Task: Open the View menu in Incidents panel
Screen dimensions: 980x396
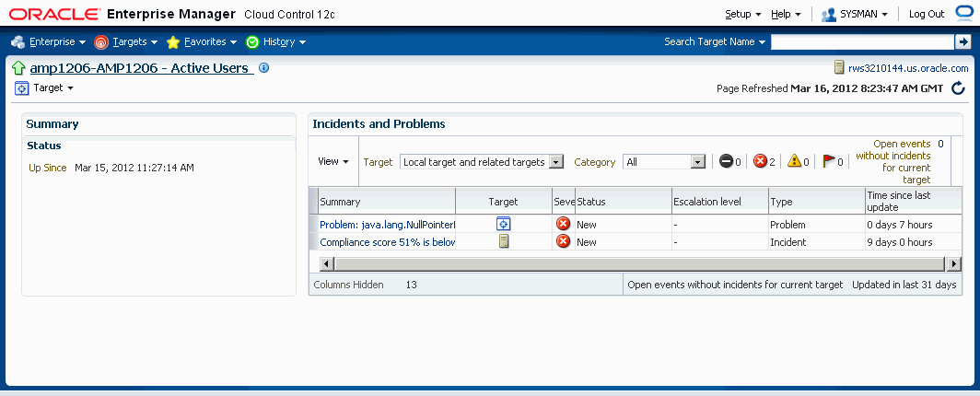Action: (x=333, y=161)
